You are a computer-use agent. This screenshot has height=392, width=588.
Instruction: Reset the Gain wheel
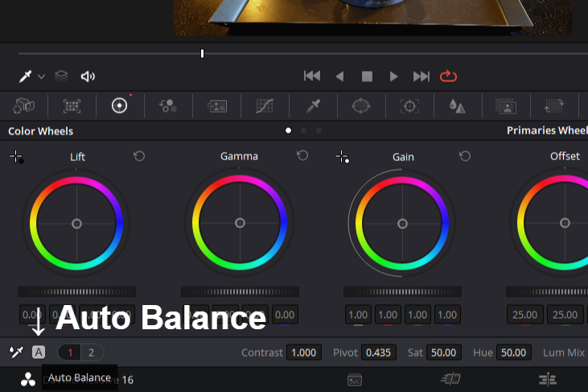465,156
